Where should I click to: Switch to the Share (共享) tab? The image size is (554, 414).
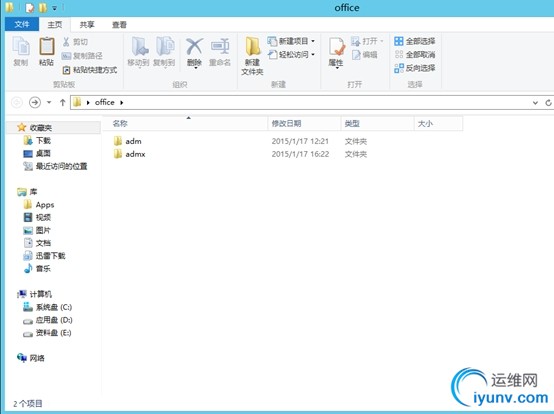point(87,25)
